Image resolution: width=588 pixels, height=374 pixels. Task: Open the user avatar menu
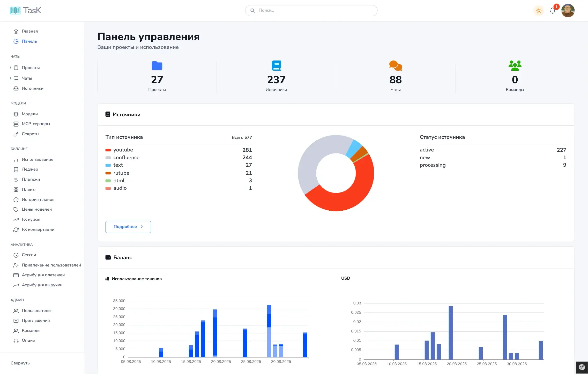(x=568, y=11)
